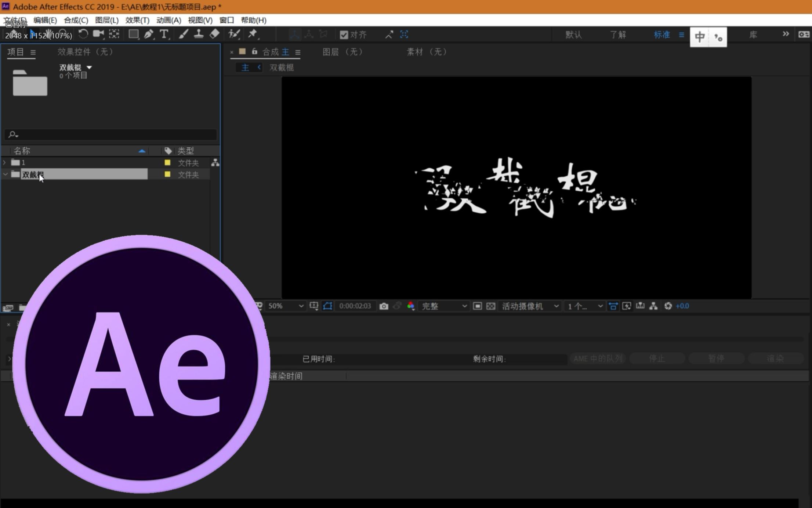812x508 pixels.
Task: Select the Horizontal Type tool
Action: (x=164, y=35)
